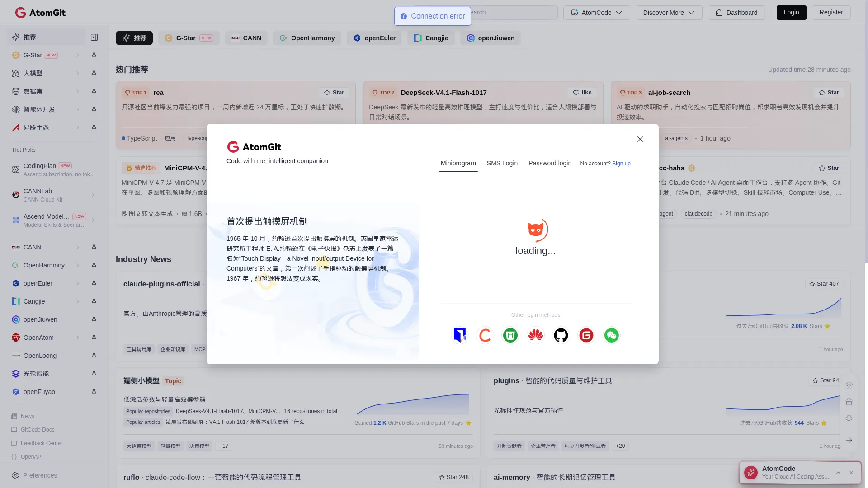Expand the Cangjie sidebar chevron

pos(78,301)
